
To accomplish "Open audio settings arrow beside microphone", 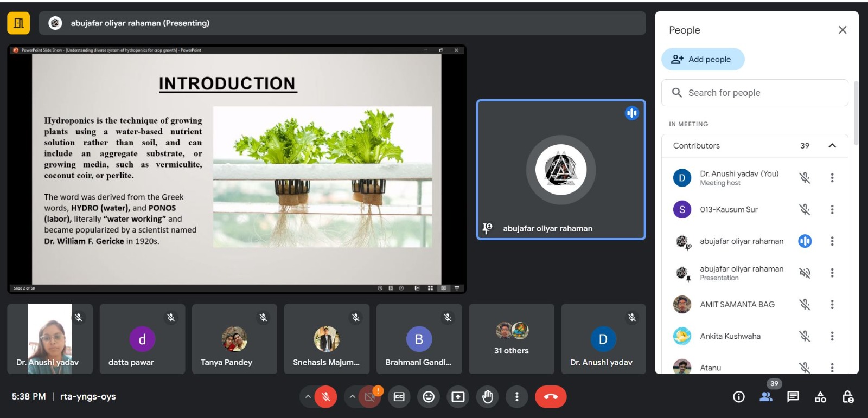I will (x=308, y=397).
